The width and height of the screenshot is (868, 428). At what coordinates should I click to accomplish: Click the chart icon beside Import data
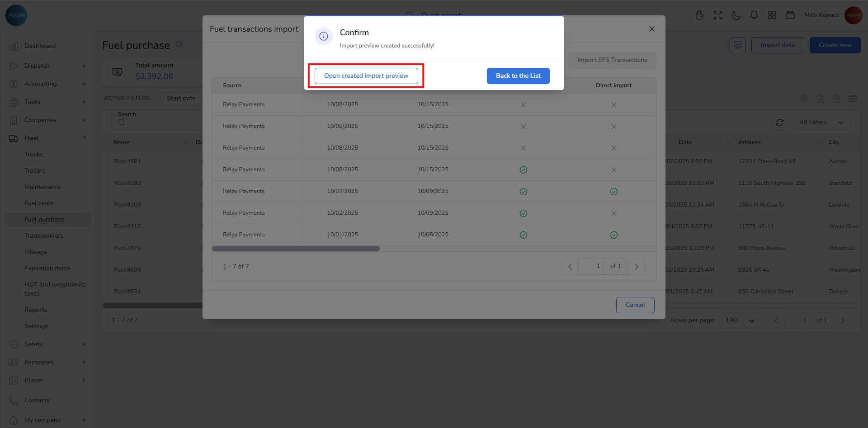click(737, 45)
